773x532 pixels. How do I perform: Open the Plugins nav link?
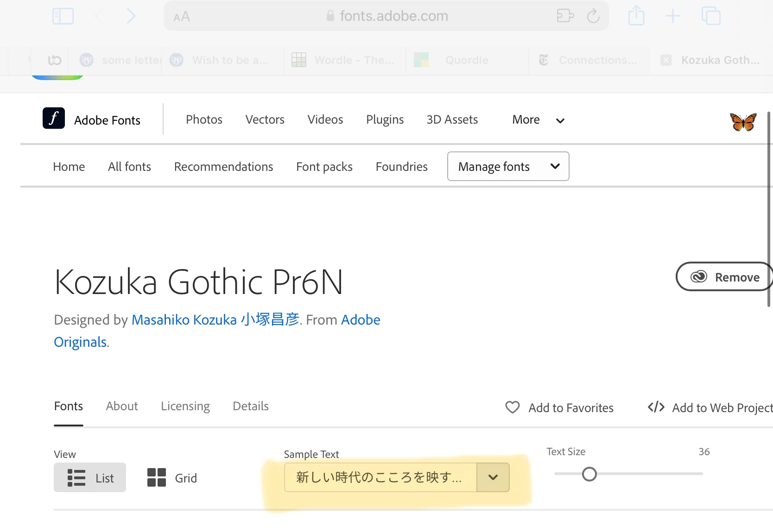(385, 120)
